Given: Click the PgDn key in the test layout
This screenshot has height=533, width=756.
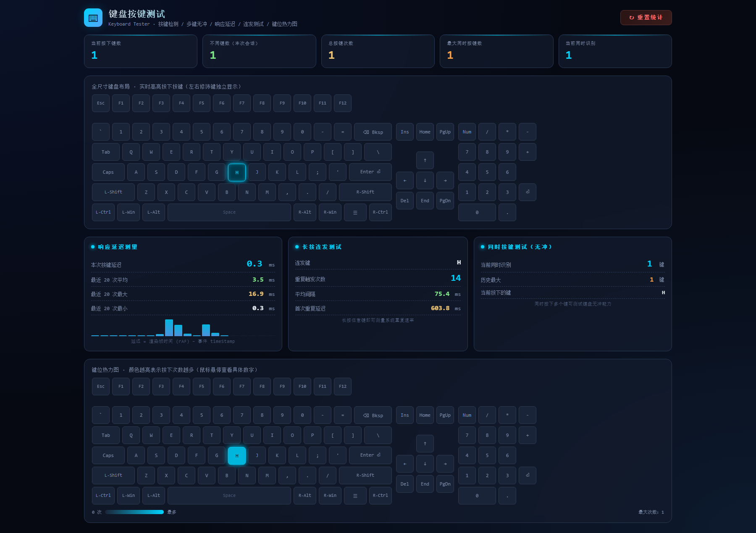Looking at the screenshot, I should pos(445,201).
